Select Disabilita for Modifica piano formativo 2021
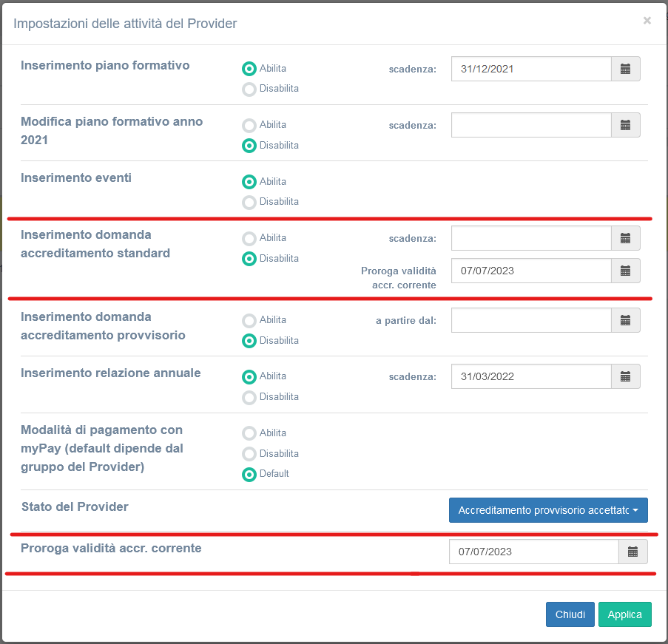The height and width of the screenshot is (644, 668). point(249,146)
